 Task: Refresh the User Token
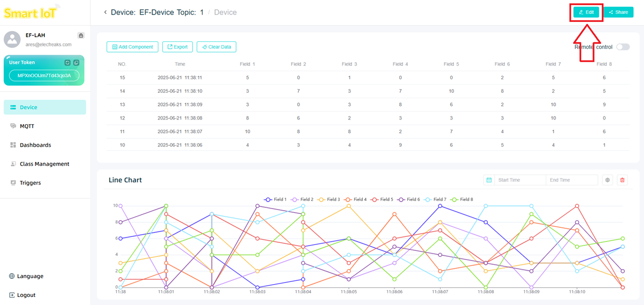68,63
